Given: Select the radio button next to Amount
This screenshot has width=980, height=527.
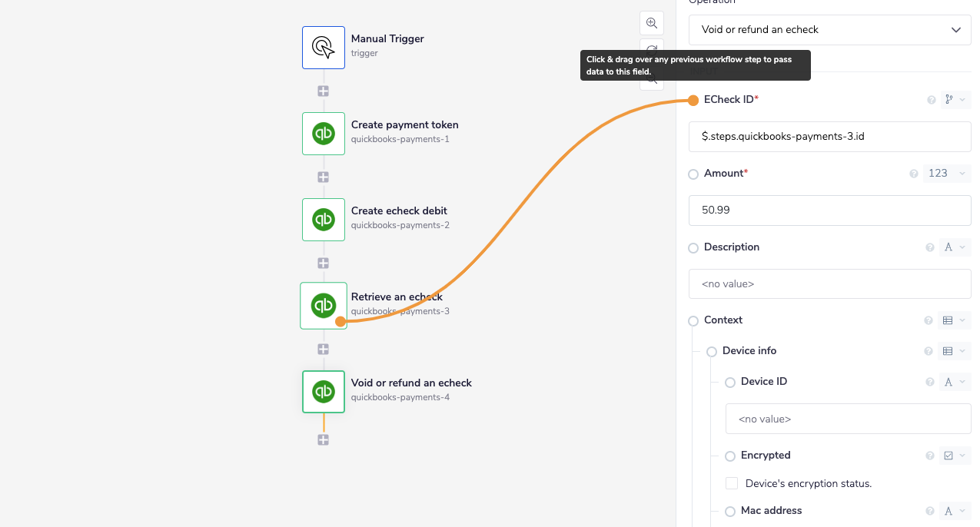Looking at the screenshot, I should point(693,174).
